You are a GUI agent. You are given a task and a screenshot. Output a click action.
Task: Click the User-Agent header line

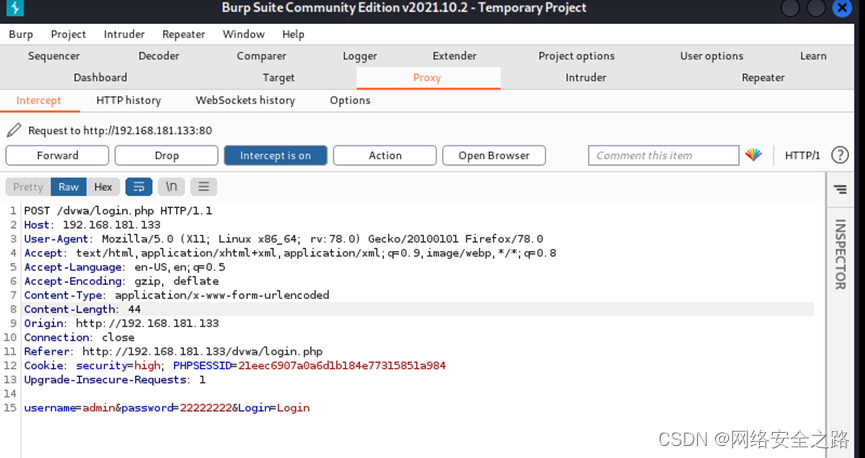(x=284, y=239)
